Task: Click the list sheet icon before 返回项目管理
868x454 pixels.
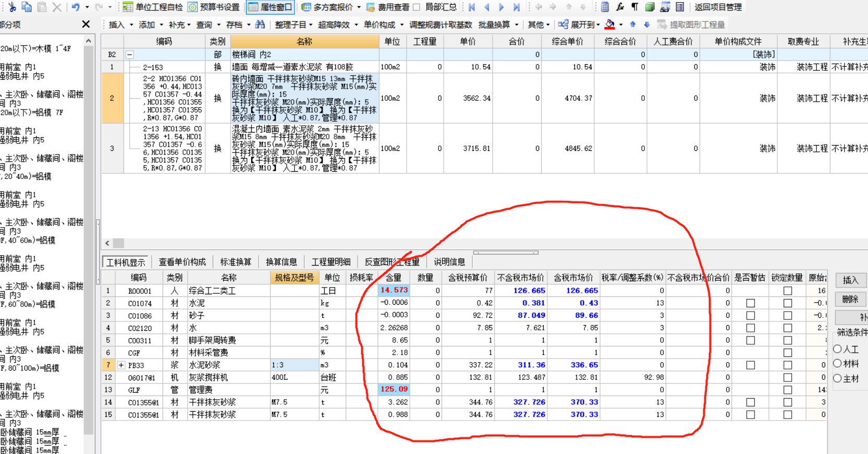Action: pyautogui.click(x=680, y=7)
